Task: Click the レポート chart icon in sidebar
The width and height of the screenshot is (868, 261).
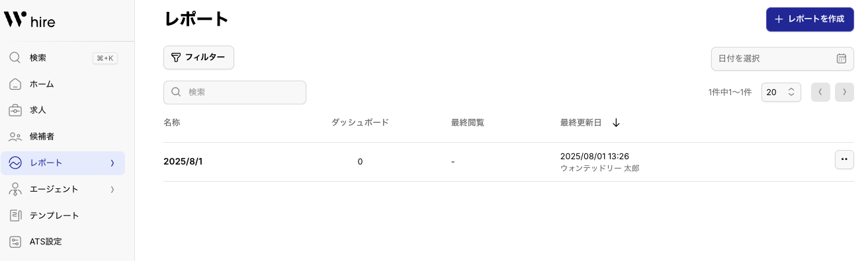Action: pos(15,163)
